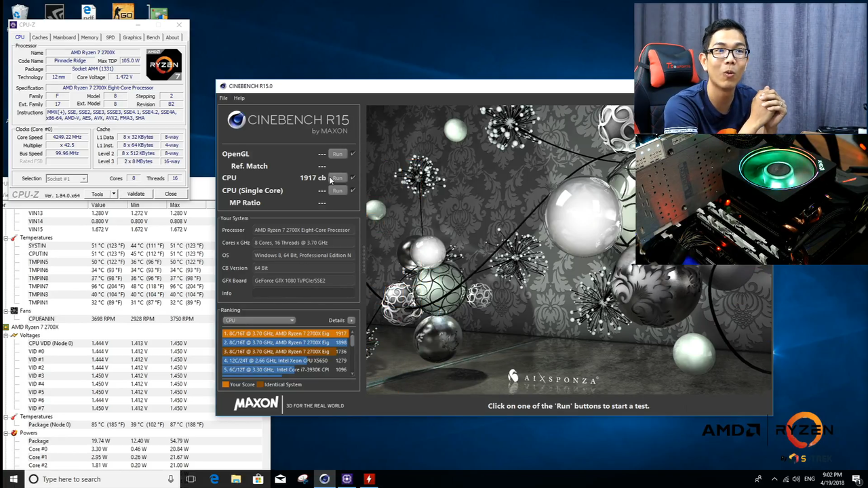Run the CPU benchmark
The width and height of the screenshot is (868, 488).
(338, 178)
